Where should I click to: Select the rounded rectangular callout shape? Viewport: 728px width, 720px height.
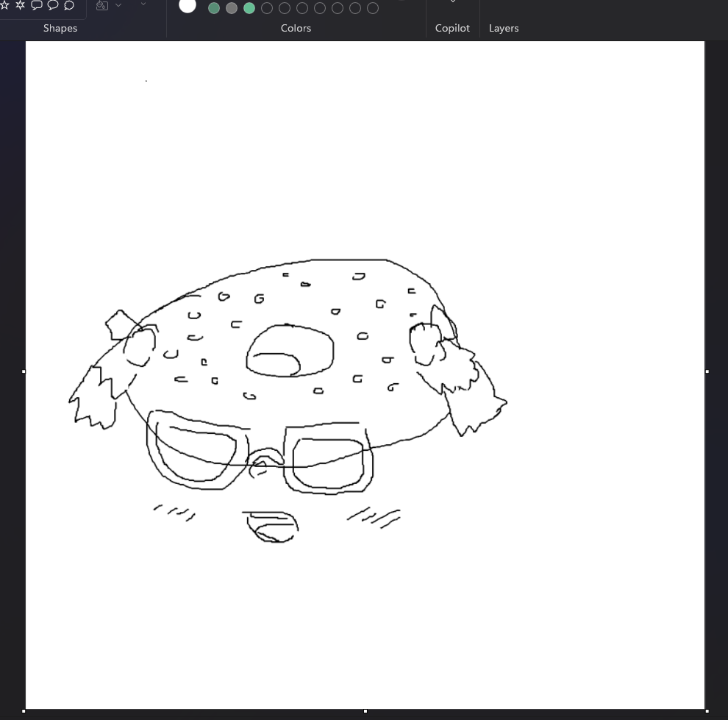point(37,5)
